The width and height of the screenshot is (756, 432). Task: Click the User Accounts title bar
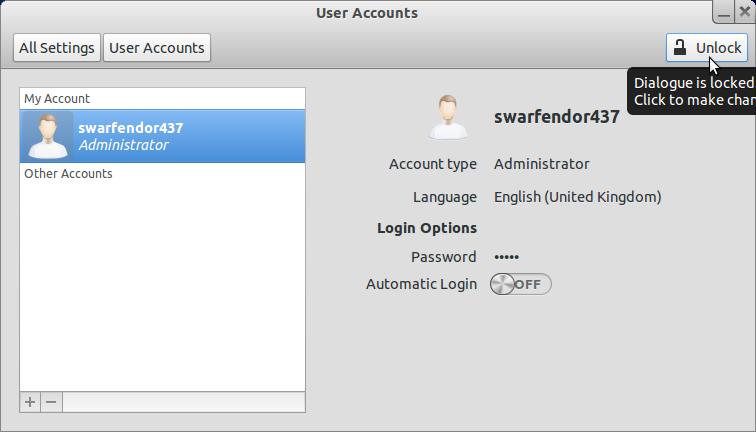tap(367, 13)
